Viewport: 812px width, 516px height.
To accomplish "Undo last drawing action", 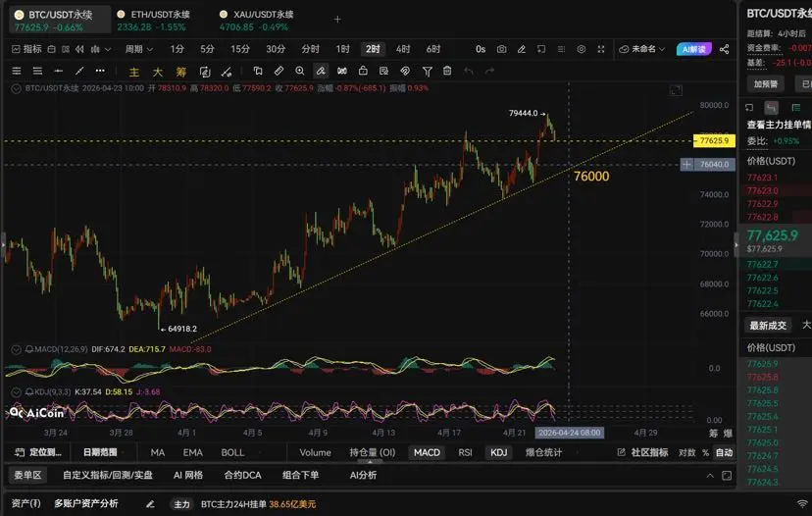I will tap(469, 71).
